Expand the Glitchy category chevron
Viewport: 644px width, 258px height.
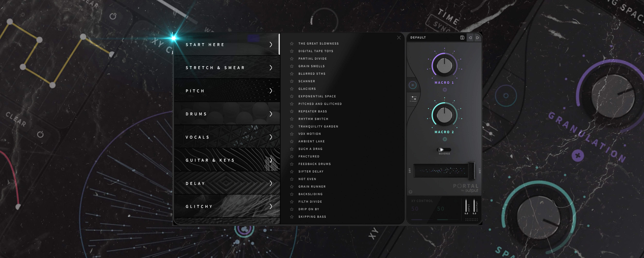point(271,206)
